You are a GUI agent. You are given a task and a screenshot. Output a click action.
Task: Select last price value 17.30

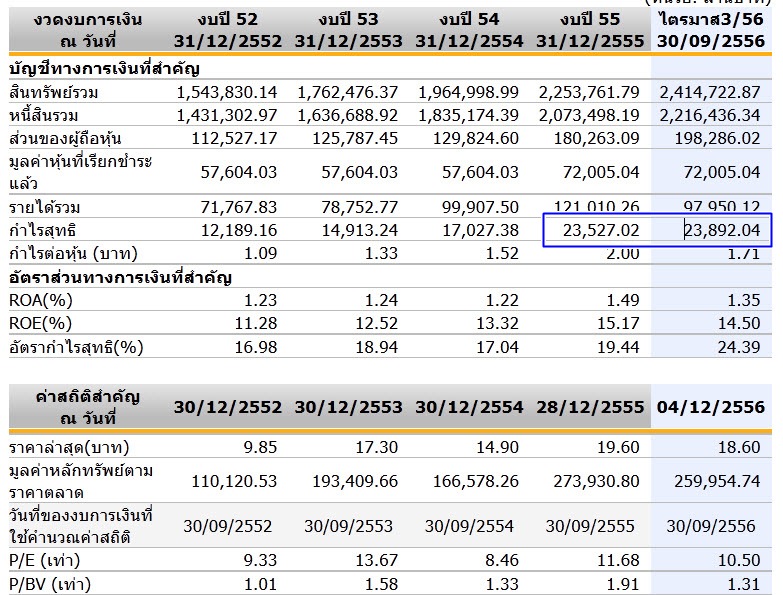pos(377,447)
